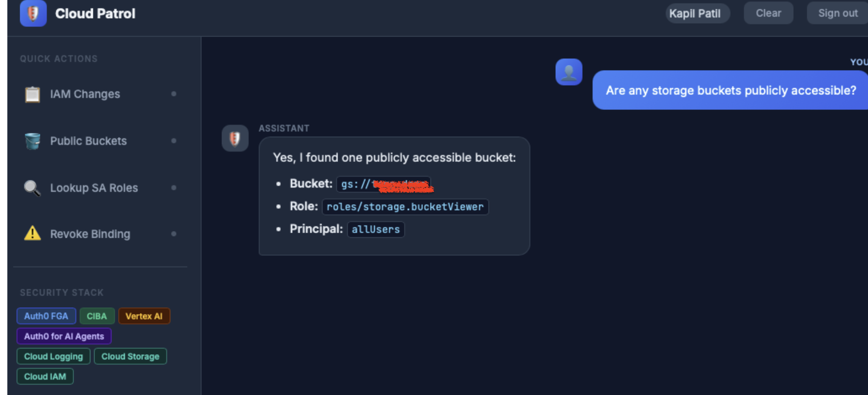Click the Sign out button

click(x=837, y=13)
